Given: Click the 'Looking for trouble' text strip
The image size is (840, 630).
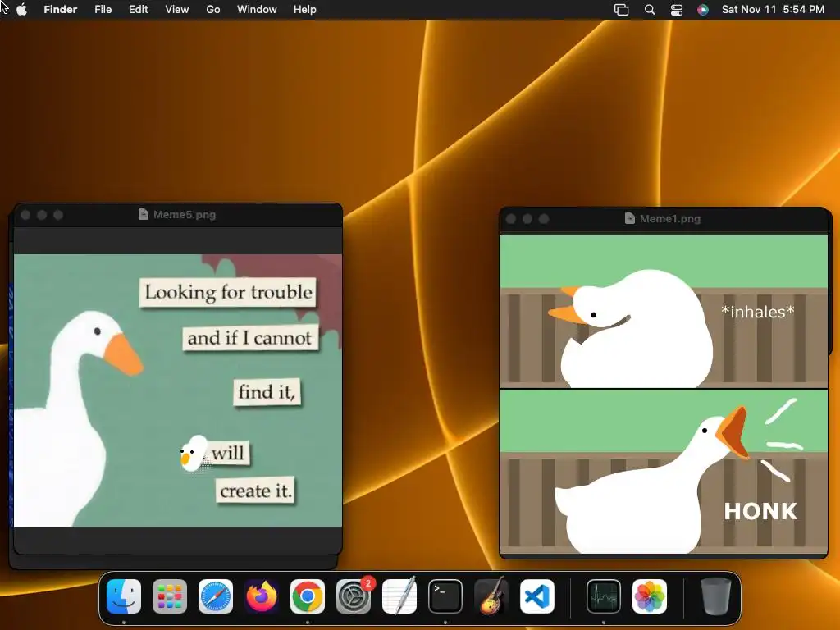Looking at the screenshot, I should click(228, 293).
